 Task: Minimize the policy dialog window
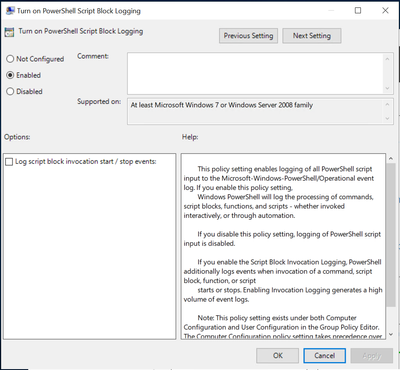331,11
